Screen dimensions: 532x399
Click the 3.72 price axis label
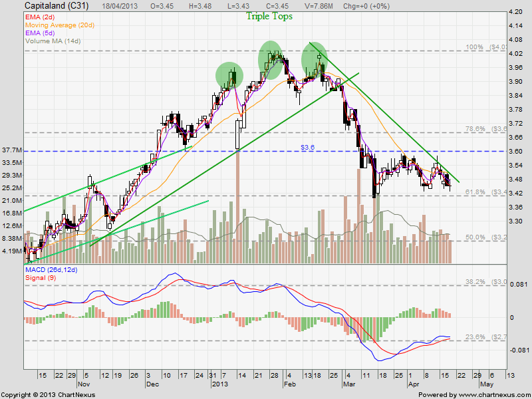[x=516, y=123]
